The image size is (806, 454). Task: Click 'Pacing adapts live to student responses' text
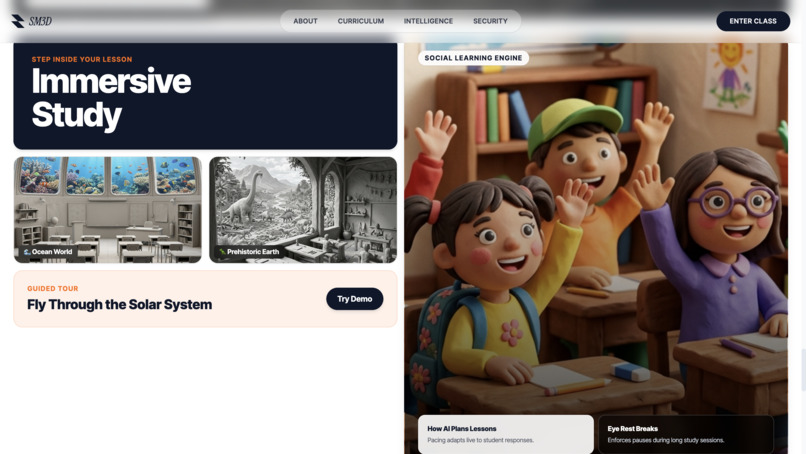481,440
